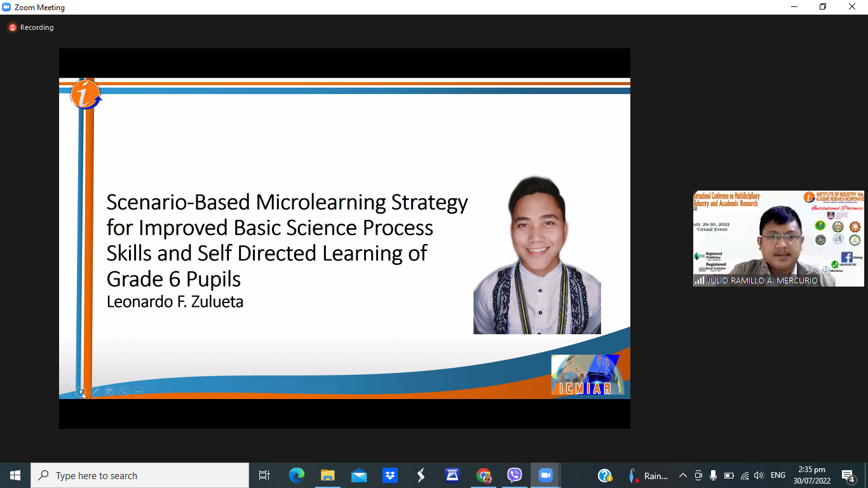Image resolution: width=868 pixels, height=488 pixels.
Task: Open Viber from the taskbar
Action: [514, 475]
